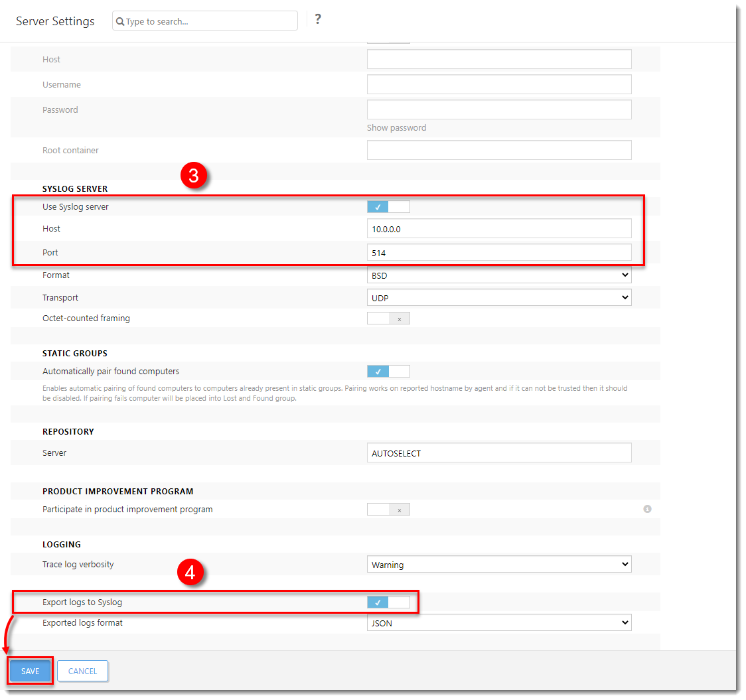Click the Show password link
This screenshot has height=700, width=746.
(x=396, y=127)
